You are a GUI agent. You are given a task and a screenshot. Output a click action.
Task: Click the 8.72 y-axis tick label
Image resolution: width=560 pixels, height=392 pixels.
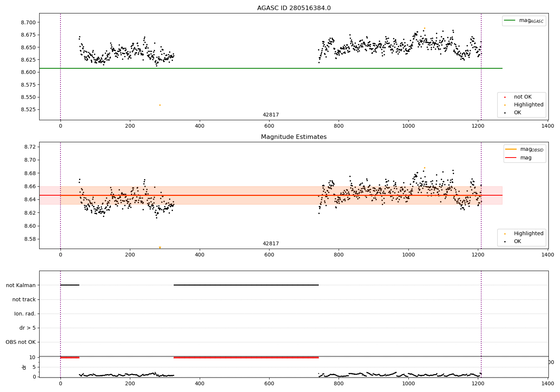pyautogui.click(x=30, y=147)
